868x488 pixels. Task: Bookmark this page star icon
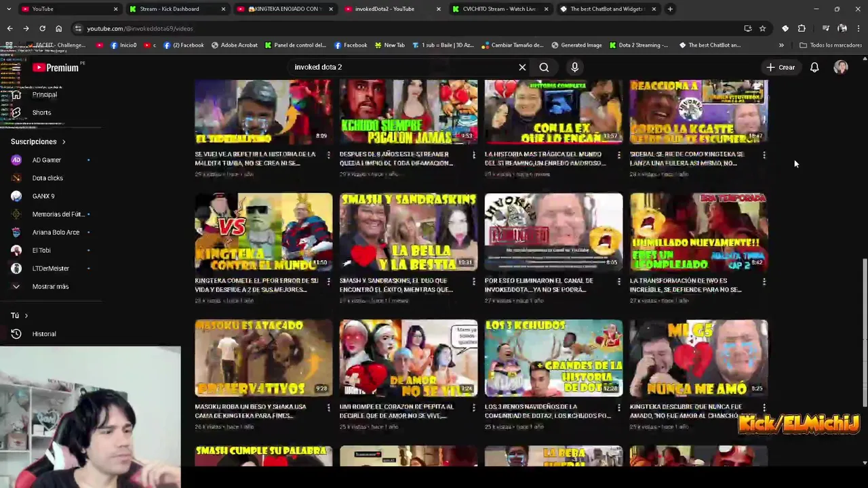pyautogui.click(x=762, y=28)
